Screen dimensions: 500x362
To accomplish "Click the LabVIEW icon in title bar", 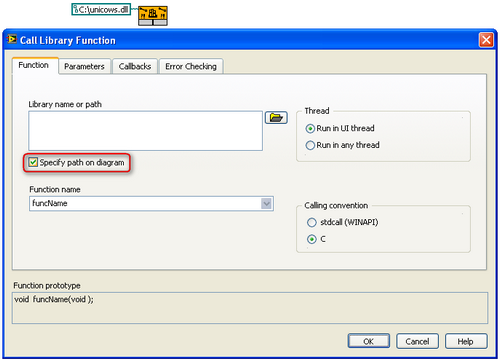I will [12, 39].
